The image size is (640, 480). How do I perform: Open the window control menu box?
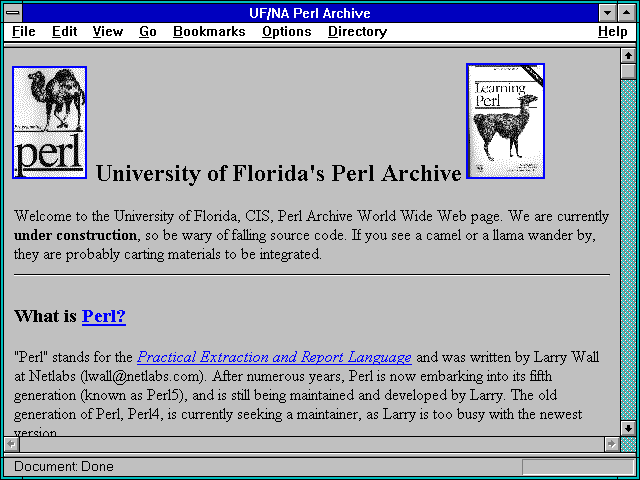point(13,13)
